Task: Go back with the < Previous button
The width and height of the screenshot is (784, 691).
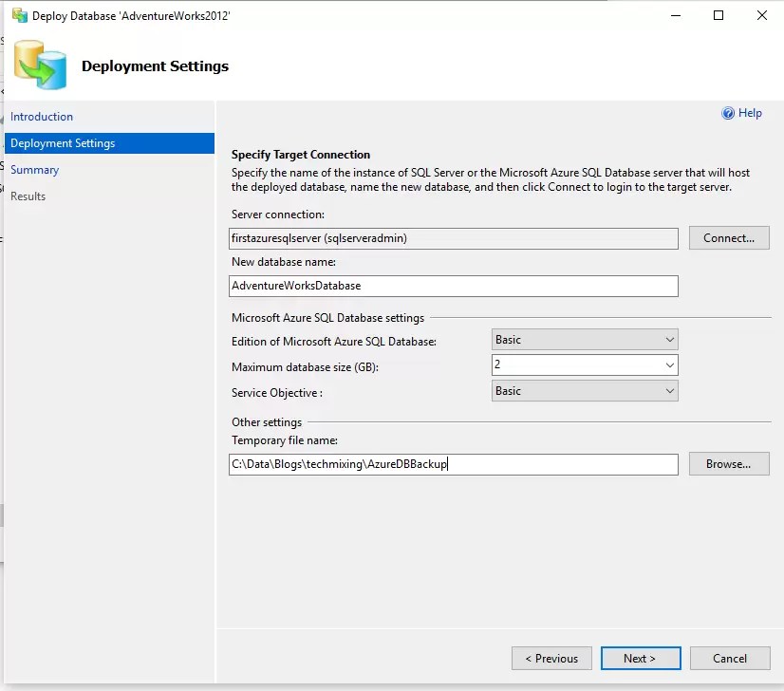Action: (551, 659)
